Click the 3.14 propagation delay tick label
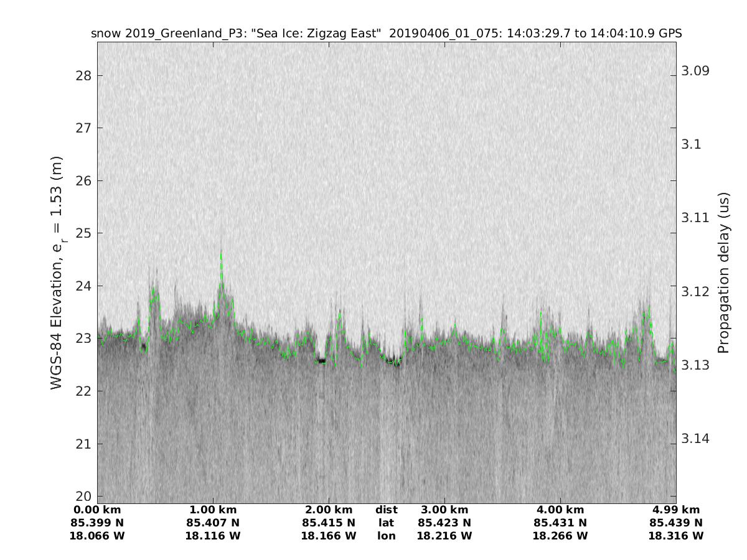This screenshot has width=747, height=560. click(695, 439)
